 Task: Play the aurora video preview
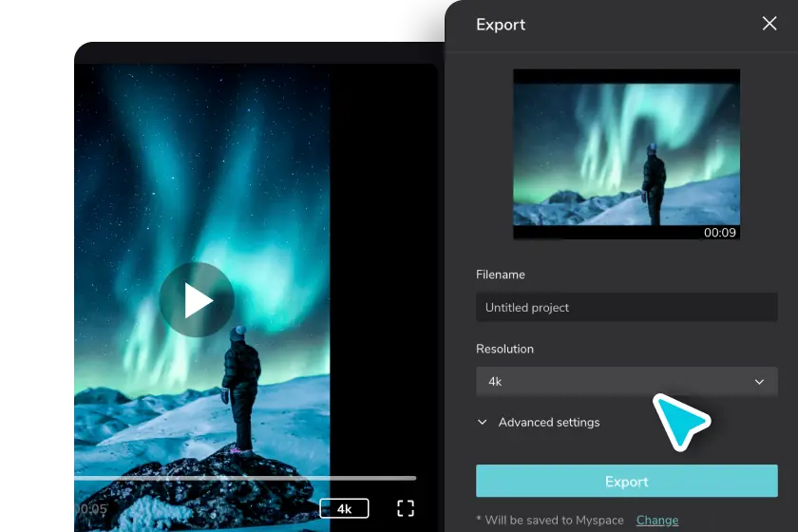197,300
